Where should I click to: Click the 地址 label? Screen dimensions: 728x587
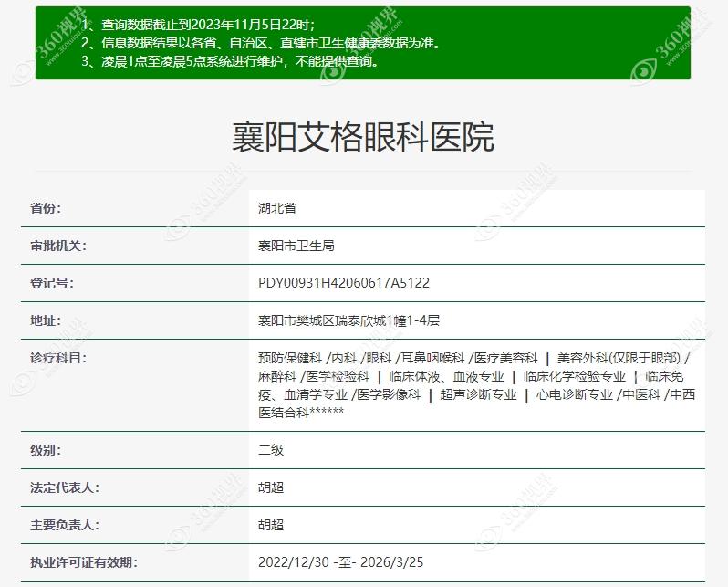[x=46, y=320]
